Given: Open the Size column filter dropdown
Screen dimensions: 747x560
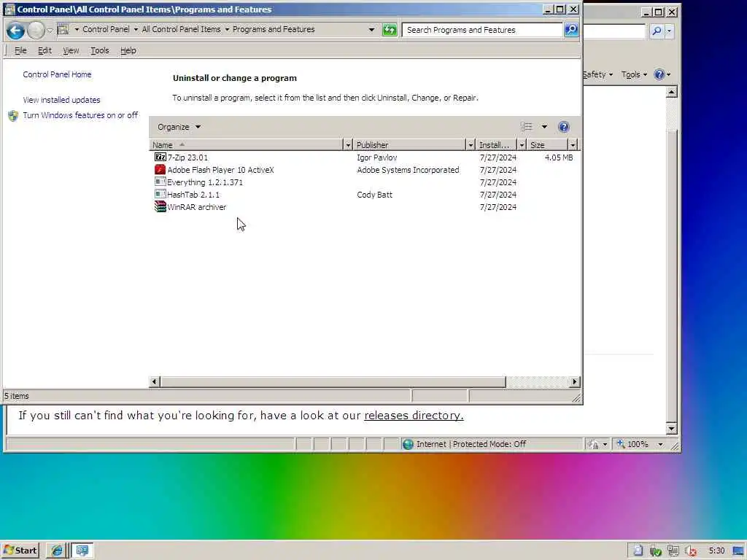Looking at the screenshot, I should [573, 145].
